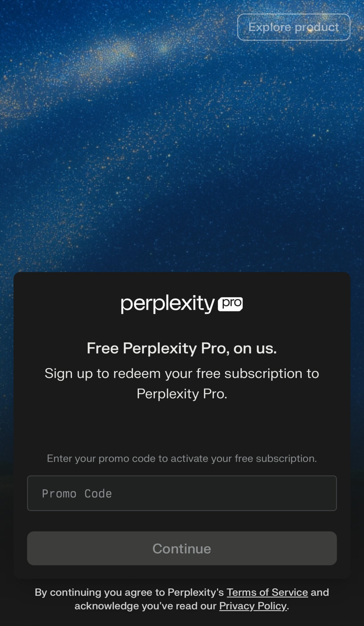Click the Explore product outlined button

pos(293,27)
